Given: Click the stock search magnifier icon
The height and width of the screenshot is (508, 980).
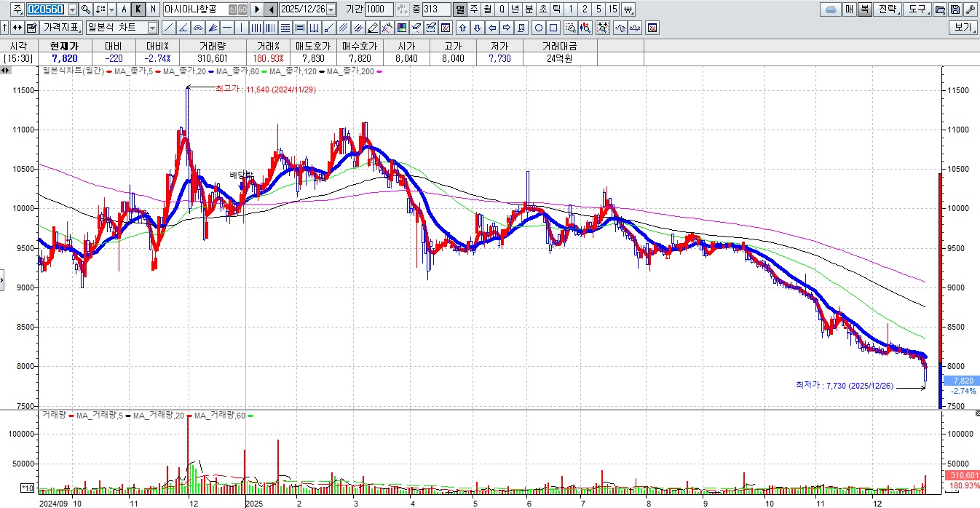Looking at the screenshot, I should click(x=86, y=9).
